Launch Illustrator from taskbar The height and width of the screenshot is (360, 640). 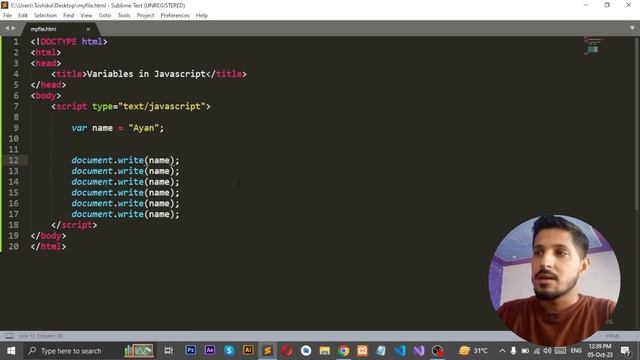(x=248, y=350)
